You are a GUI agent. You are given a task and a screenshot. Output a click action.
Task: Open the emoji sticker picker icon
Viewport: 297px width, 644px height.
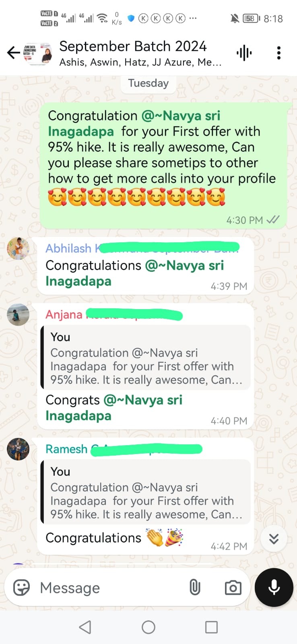click(x=22, y=588)
